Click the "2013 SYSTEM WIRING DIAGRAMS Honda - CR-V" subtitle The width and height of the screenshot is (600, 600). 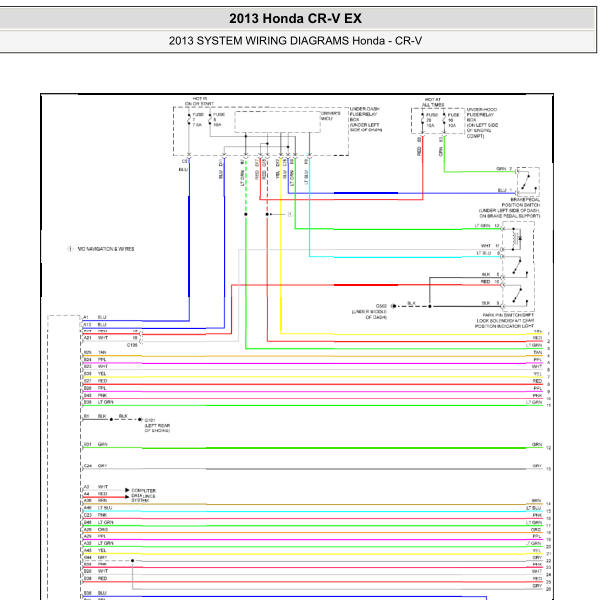pos(295,41)
